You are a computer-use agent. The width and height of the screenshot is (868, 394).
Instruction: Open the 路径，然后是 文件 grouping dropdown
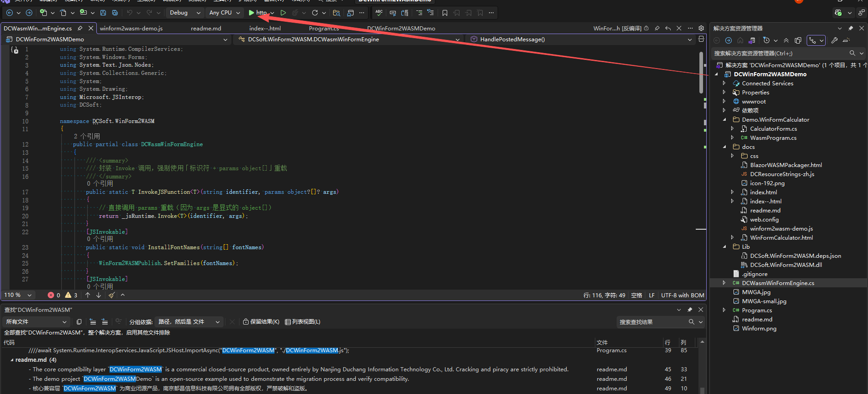click(x=189, y=322)
